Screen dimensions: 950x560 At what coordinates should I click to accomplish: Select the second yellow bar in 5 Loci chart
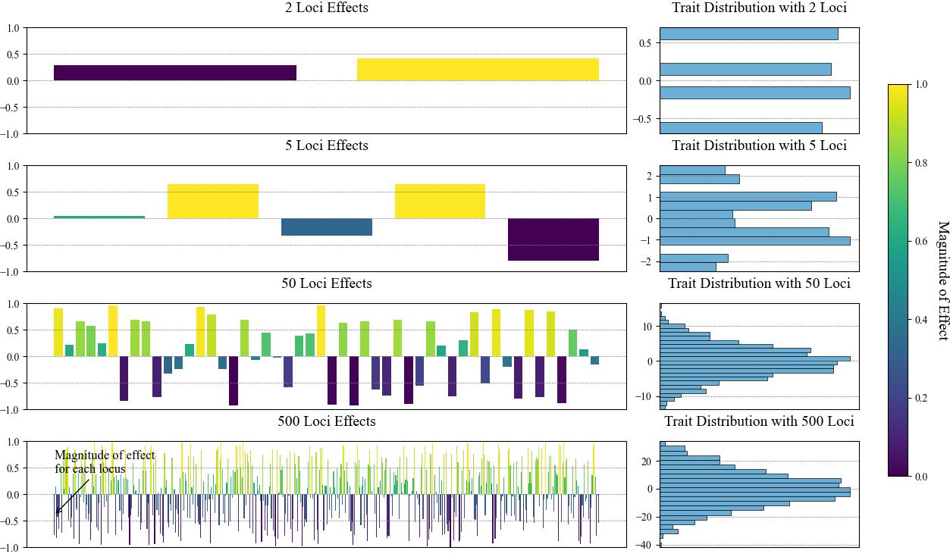click(440, 202)
